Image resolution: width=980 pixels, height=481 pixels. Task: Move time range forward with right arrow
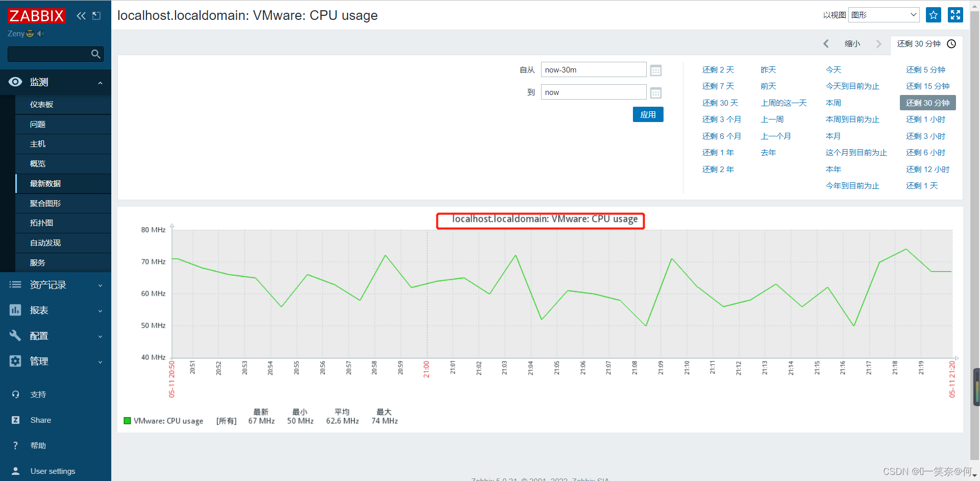pos(878,44)
